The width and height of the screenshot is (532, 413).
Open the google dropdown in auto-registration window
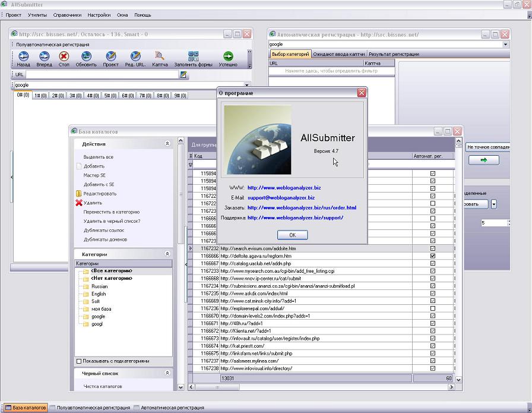pos(505,45)
